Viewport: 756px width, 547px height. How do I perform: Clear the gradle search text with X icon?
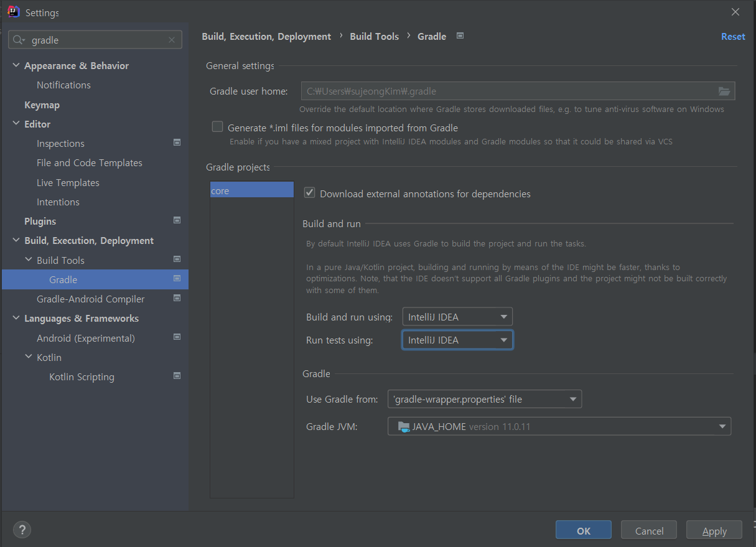pyautogui.click(x=172, y=40)
